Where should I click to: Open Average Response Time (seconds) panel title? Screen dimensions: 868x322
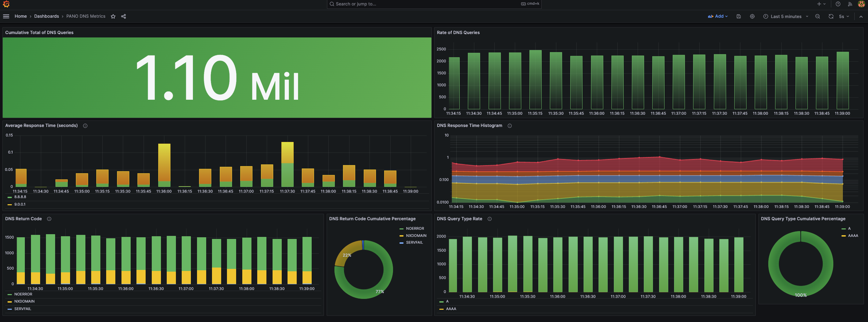(42, 126)
